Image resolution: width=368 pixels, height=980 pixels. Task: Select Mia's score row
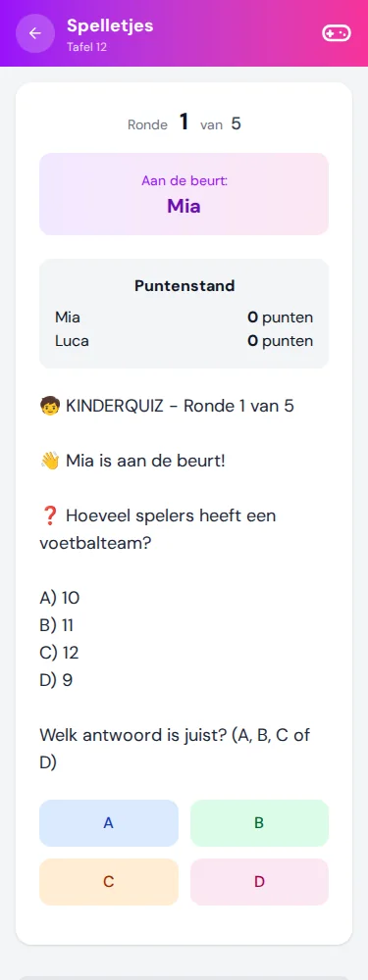coord(184,318)
